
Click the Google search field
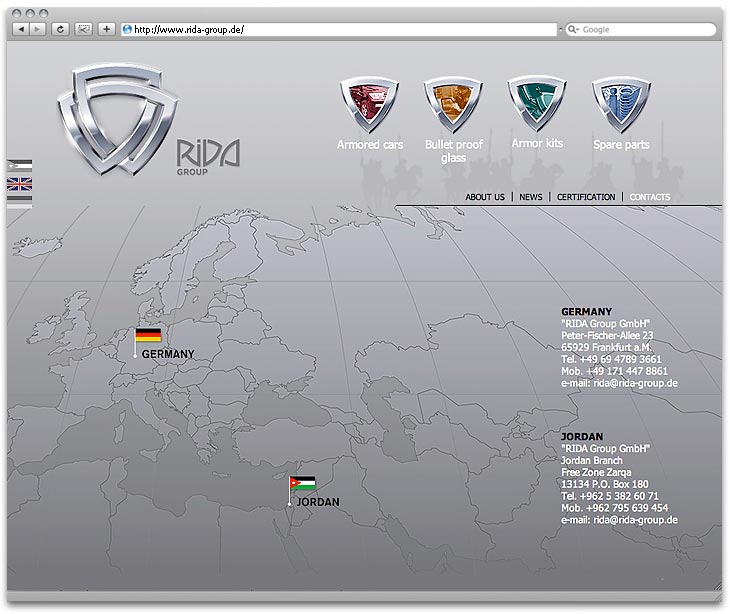point(641,30)
